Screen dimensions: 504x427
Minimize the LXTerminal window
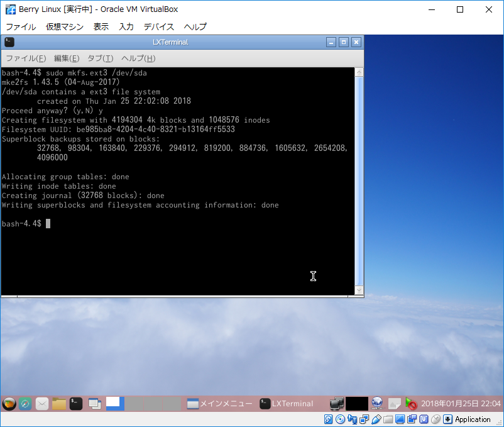(331, 42)
